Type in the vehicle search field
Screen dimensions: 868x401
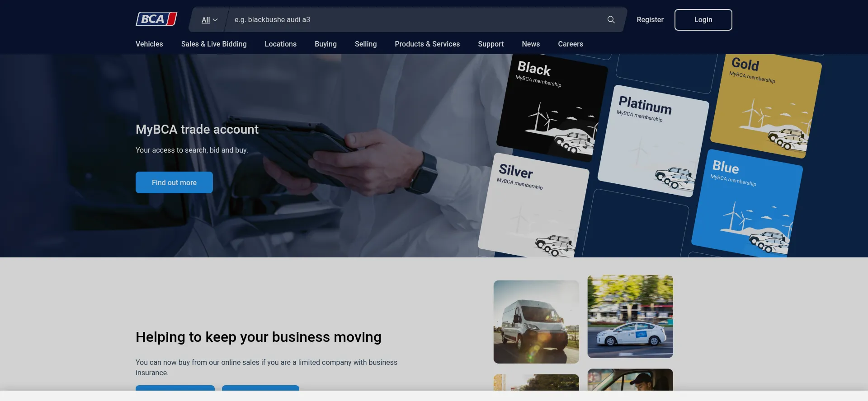416,20
